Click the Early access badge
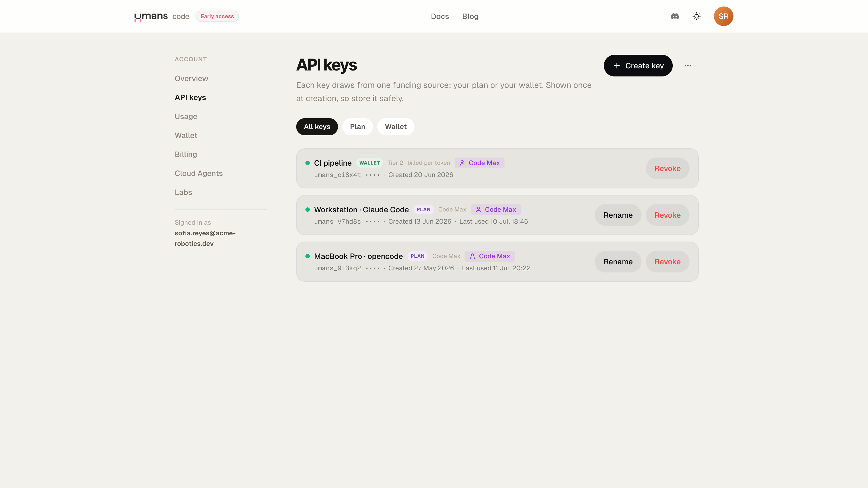Viewport: 868px width, 488px height. click(x=217, y=16)
